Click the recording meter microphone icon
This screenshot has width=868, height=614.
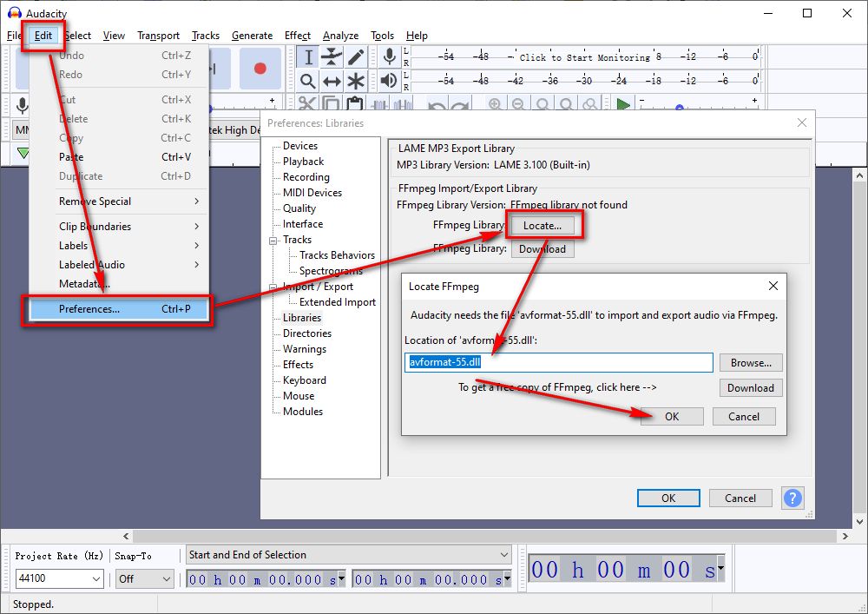pos(389,57)
